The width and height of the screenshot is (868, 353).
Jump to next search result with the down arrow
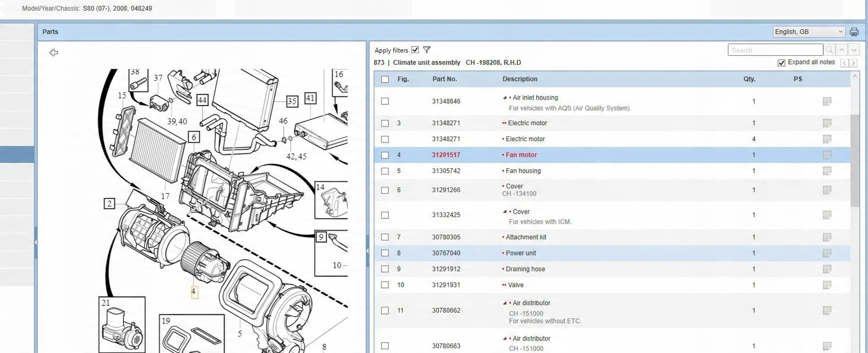[854, 50]
